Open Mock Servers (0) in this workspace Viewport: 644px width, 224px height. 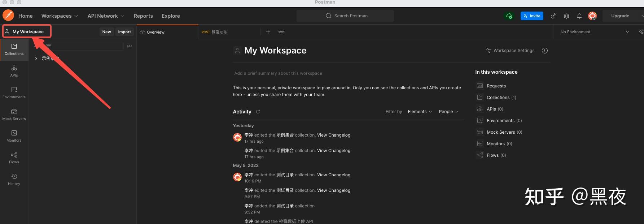(x=504, y=132)
